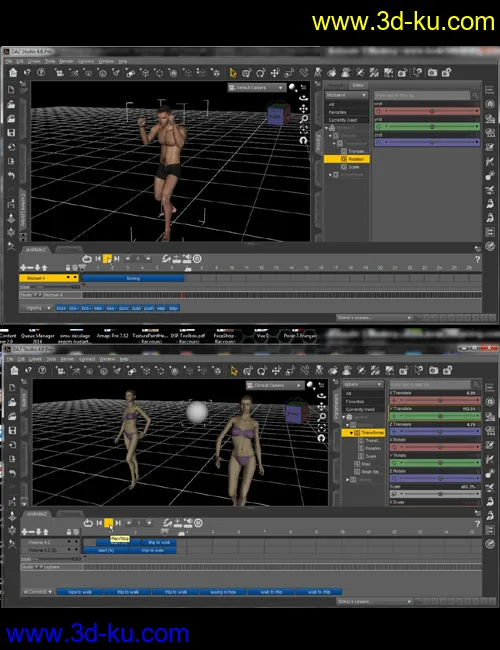
Task: Toggle the lock icon in bottom aniMate panel
Action: (69, 531)
